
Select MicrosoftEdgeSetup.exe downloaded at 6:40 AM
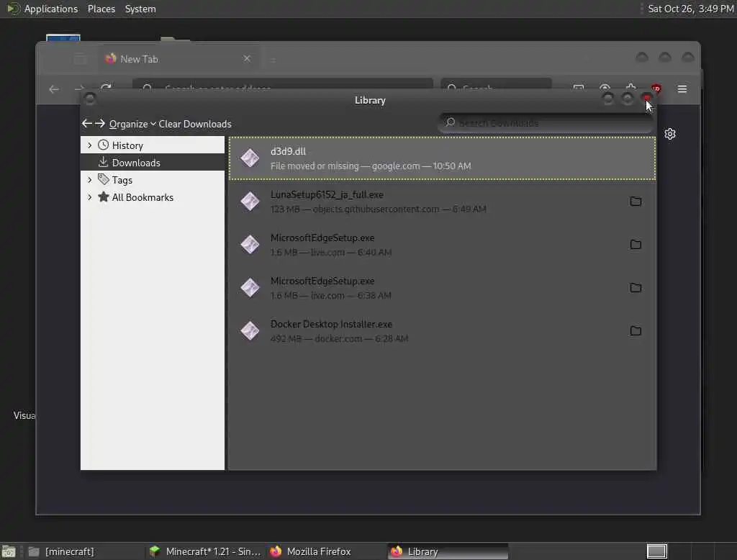click(x=442, y=245)
